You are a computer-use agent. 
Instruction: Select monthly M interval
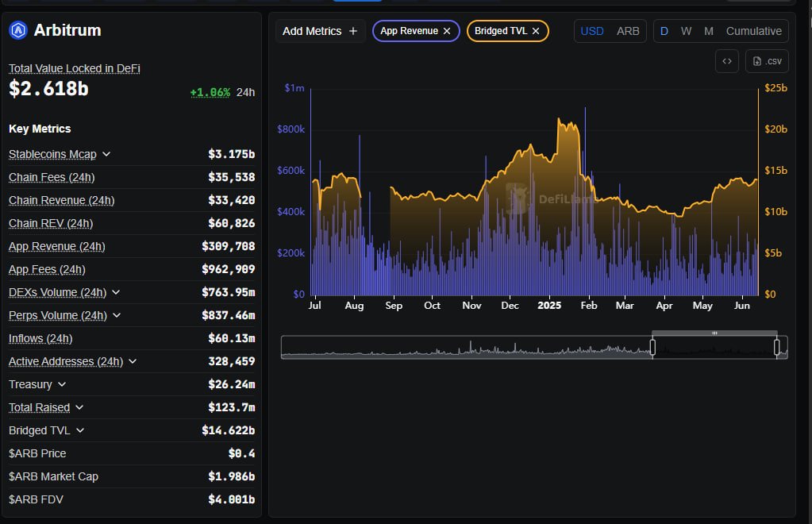[x=709, y=31]
